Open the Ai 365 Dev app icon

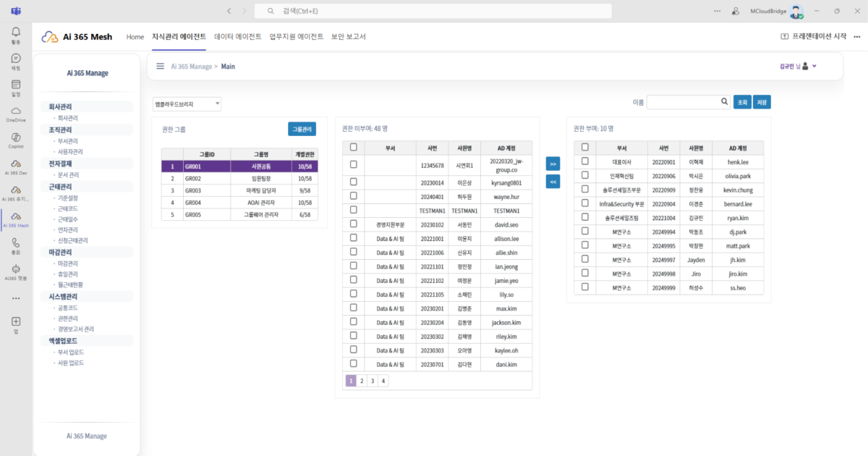coord(16,164)
